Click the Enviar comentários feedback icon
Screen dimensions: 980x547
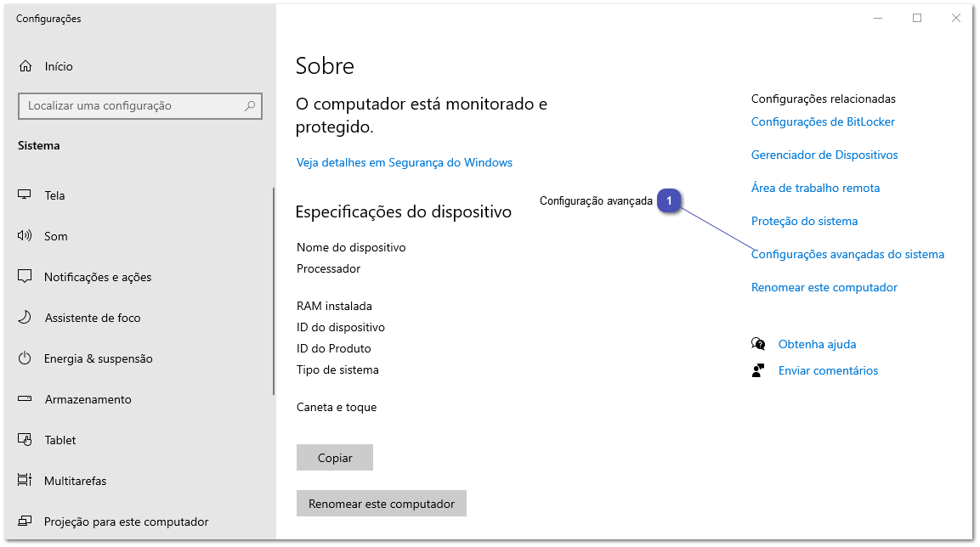click(757, 369)
